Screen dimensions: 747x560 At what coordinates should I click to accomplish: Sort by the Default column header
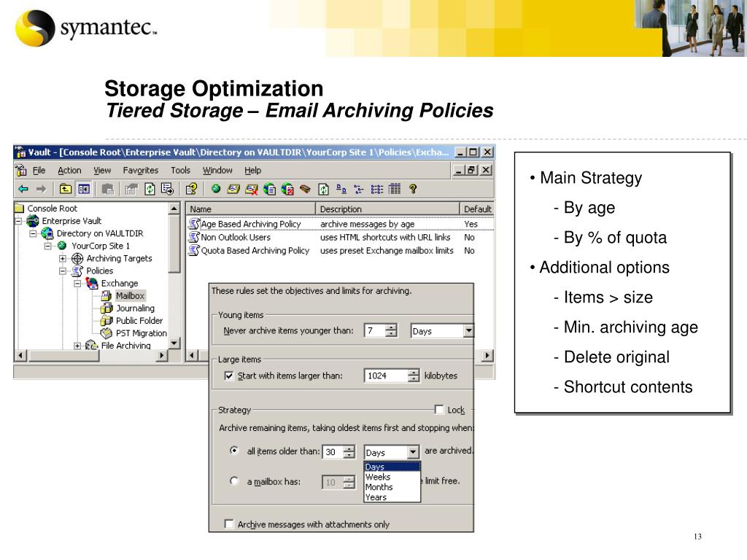point(477,209)
